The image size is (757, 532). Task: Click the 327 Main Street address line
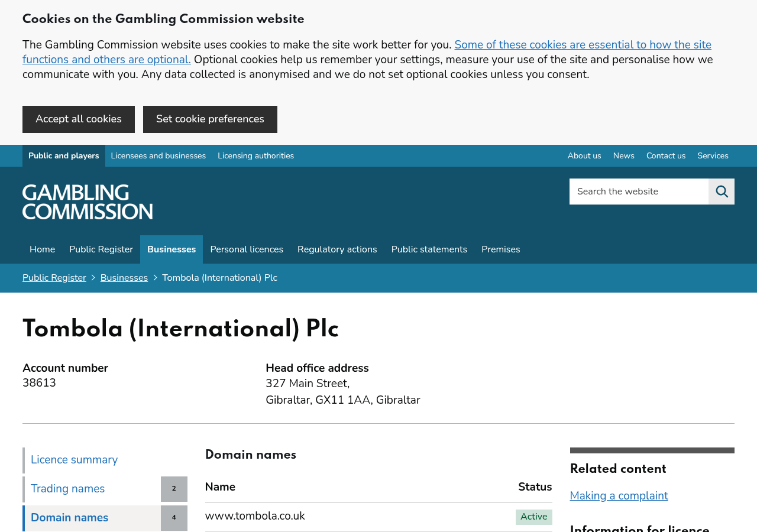(x=308, y=384)
